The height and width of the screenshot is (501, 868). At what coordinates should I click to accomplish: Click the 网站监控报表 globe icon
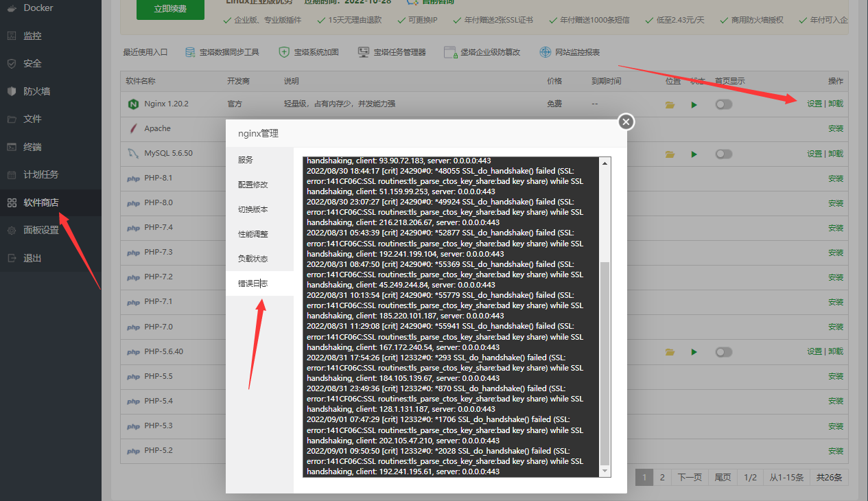coord(546,52)
